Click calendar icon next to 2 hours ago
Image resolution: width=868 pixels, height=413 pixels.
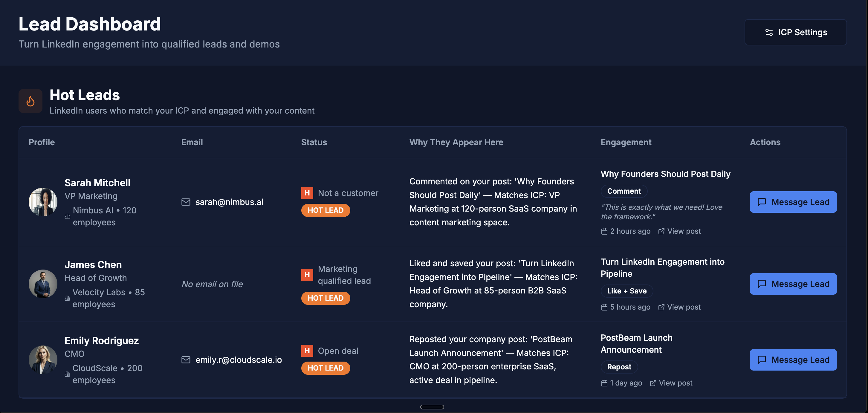(x=604, y=231)
